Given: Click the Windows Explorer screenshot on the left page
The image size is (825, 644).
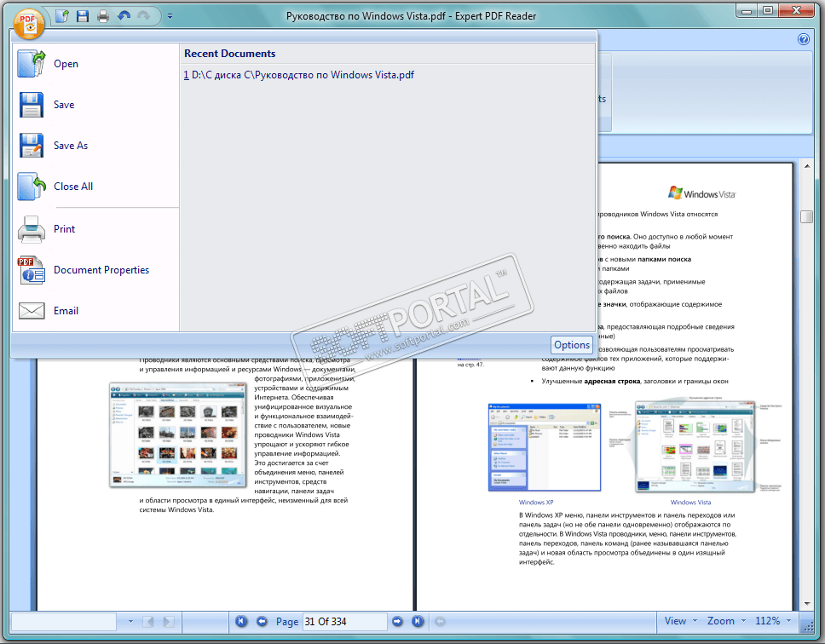Looking at the screenshot, I should (178, 434).
